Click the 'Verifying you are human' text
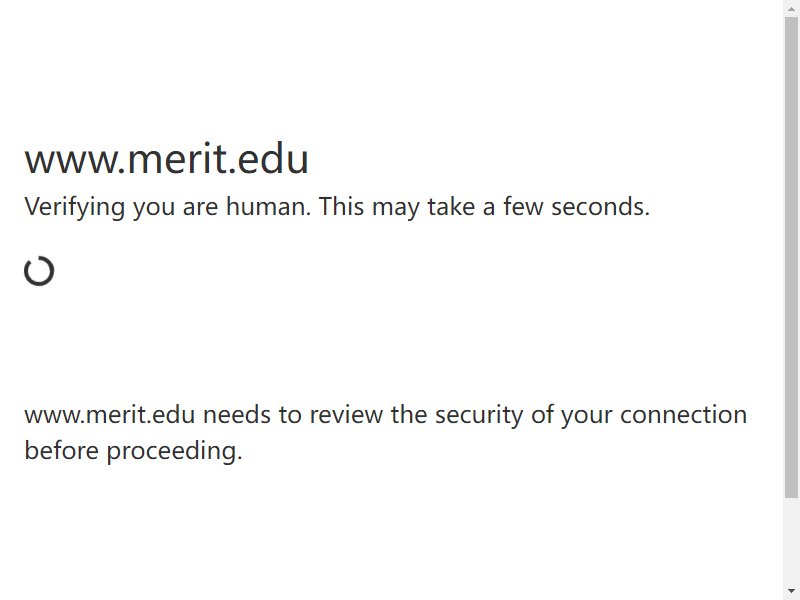Screen dimensions: 800x600 pyautogui.click(x=167, y=207)
